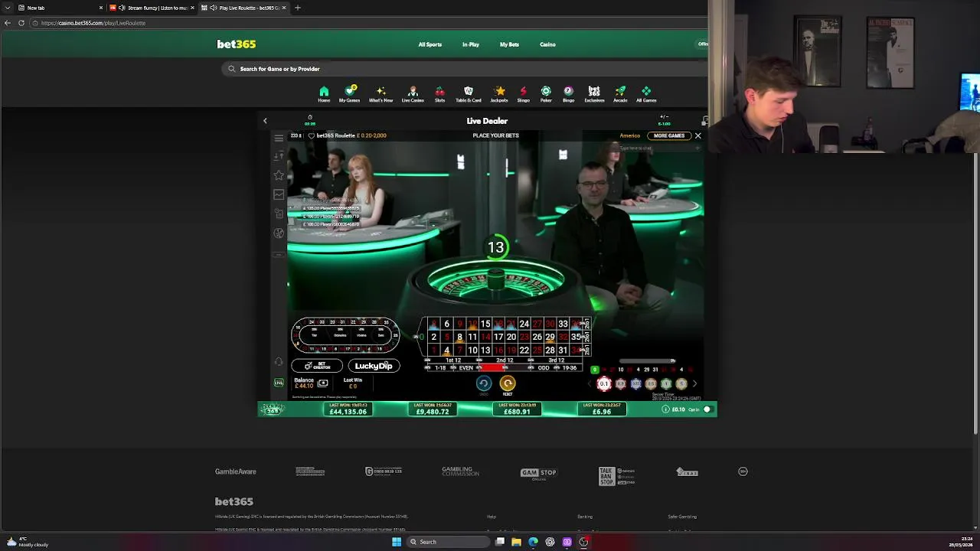Reload the browser page
Viewport: 980px width, 551px height.
[x=21, y=23]
